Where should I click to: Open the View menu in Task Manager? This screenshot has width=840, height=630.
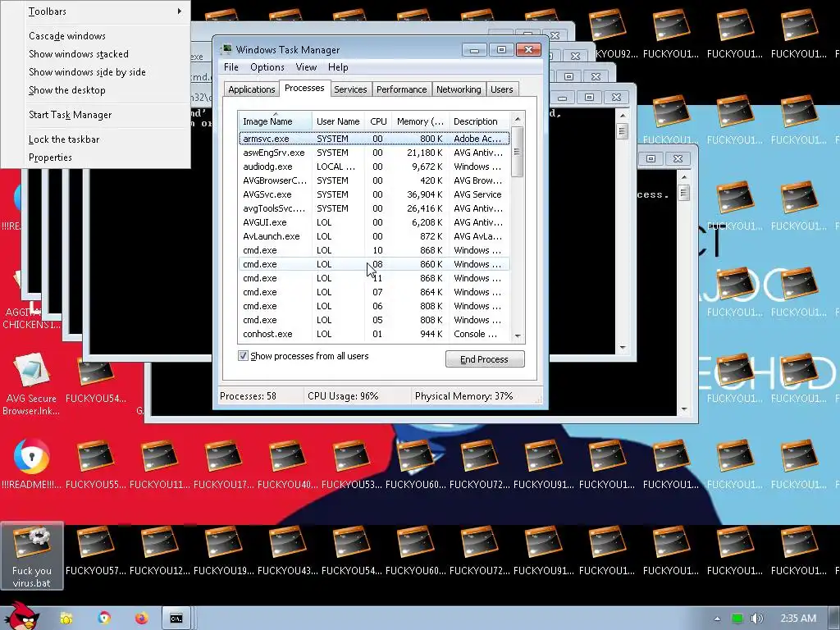[x=306, y=67]
